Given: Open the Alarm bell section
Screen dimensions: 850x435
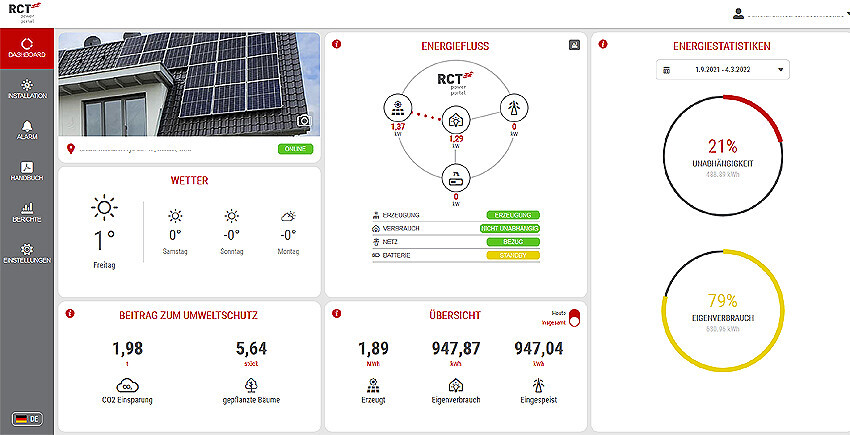Looking at the screenshot, I should (27, 131).
